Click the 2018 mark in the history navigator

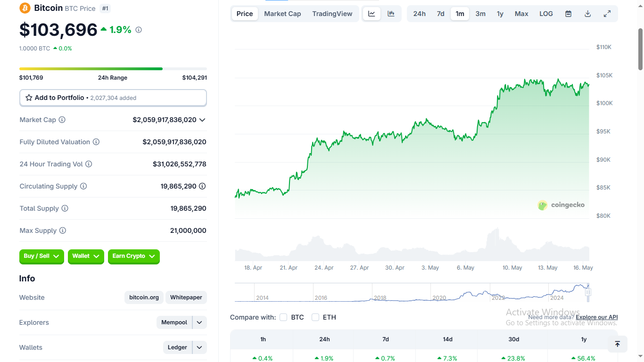380,298
